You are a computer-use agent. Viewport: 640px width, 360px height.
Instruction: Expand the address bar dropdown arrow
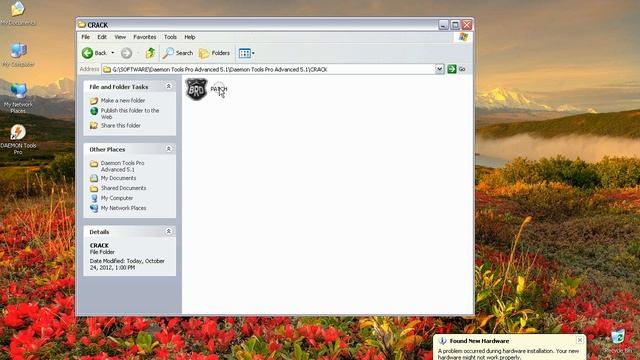[x=439, y=69]
